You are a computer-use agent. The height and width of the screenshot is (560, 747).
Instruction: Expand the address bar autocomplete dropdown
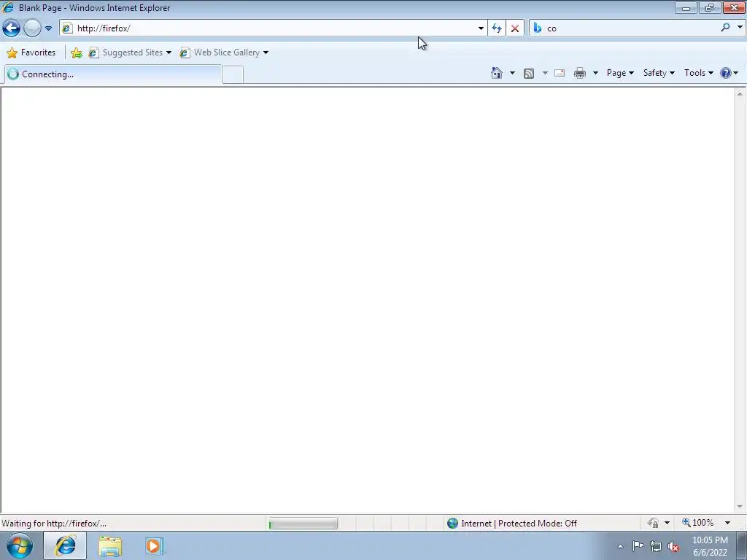[x=481, y=28]
